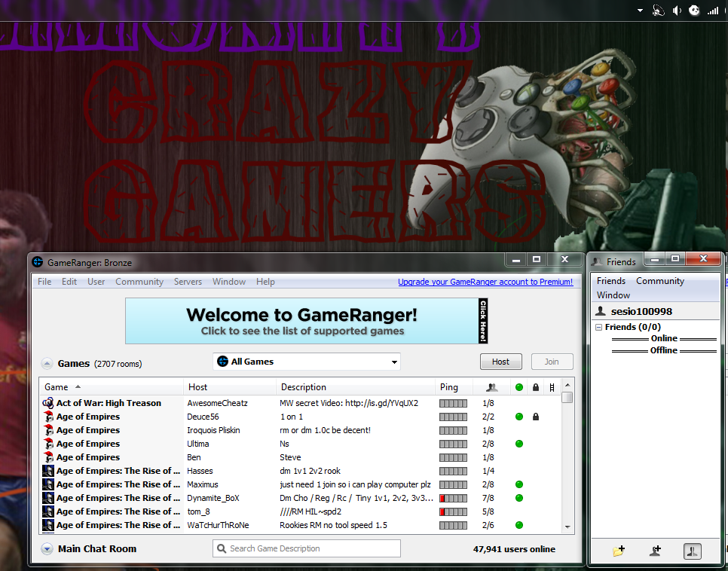Click the Welcome to GameRanger banner
The width and height of the screenshot is (728, 571).
point(307,321)
